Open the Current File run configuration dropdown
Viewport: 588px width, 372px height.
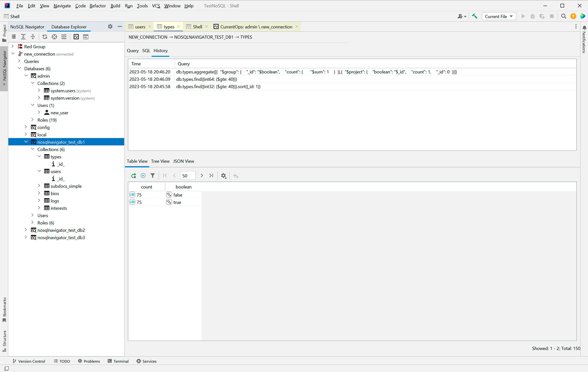click(498, 16)
